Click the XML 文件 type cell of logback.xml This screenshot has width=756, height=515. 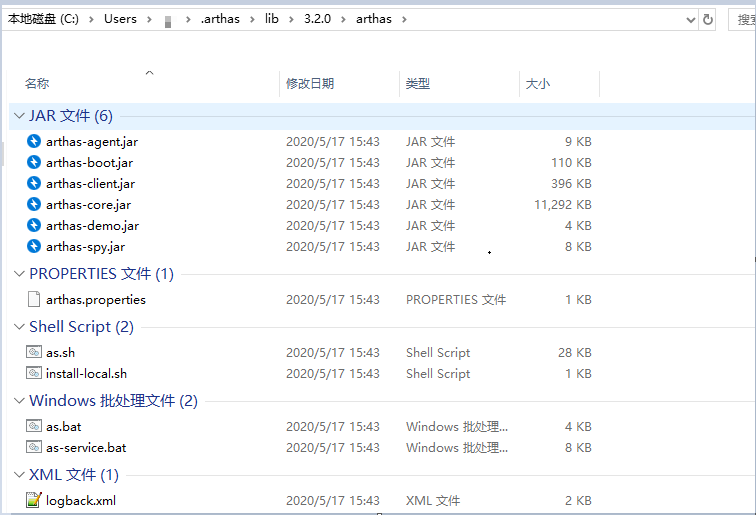pos(433,501)
